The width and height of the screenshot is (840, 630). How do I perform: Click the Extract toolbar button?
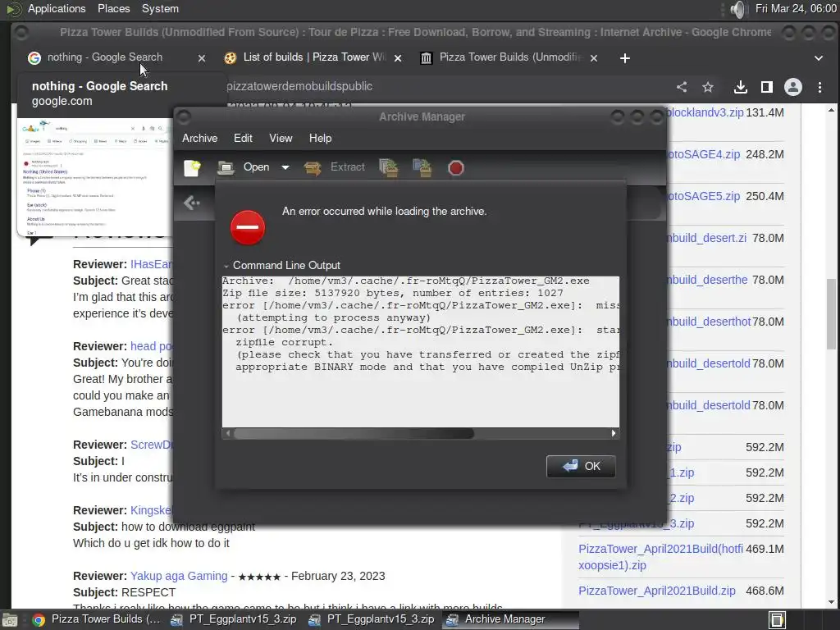click(335, 167)
